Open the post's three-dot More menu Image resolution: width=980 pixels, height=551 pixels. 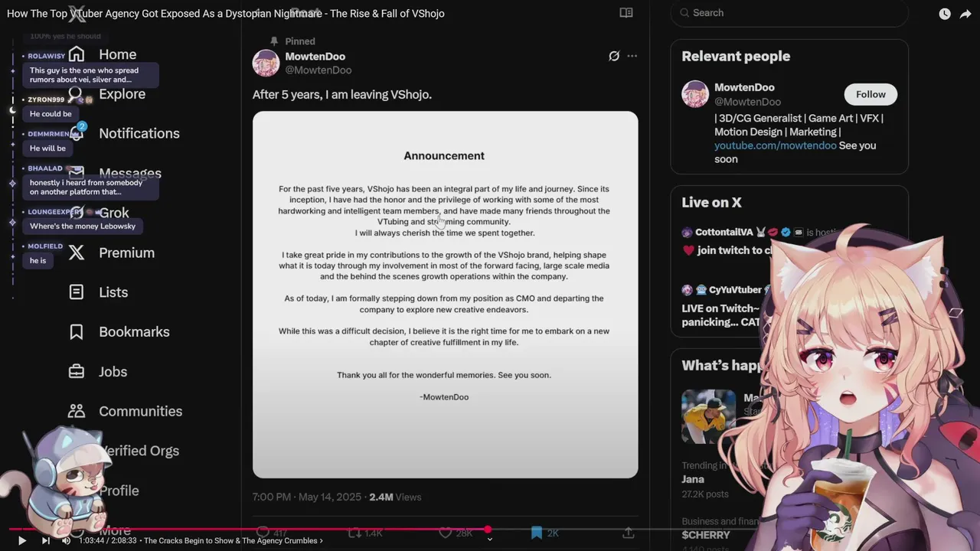[x=632, y=56]
